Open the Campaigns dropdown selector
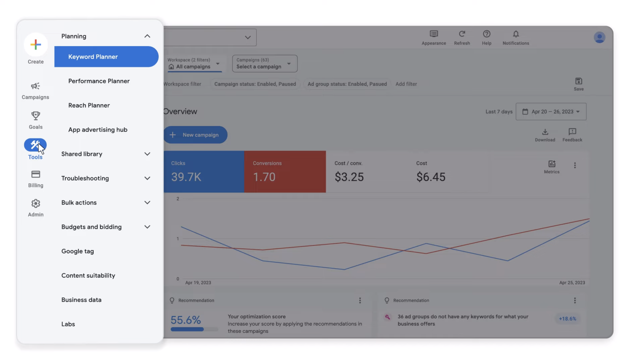Screen dimensions: 644x360 click(x=264, y=63)
